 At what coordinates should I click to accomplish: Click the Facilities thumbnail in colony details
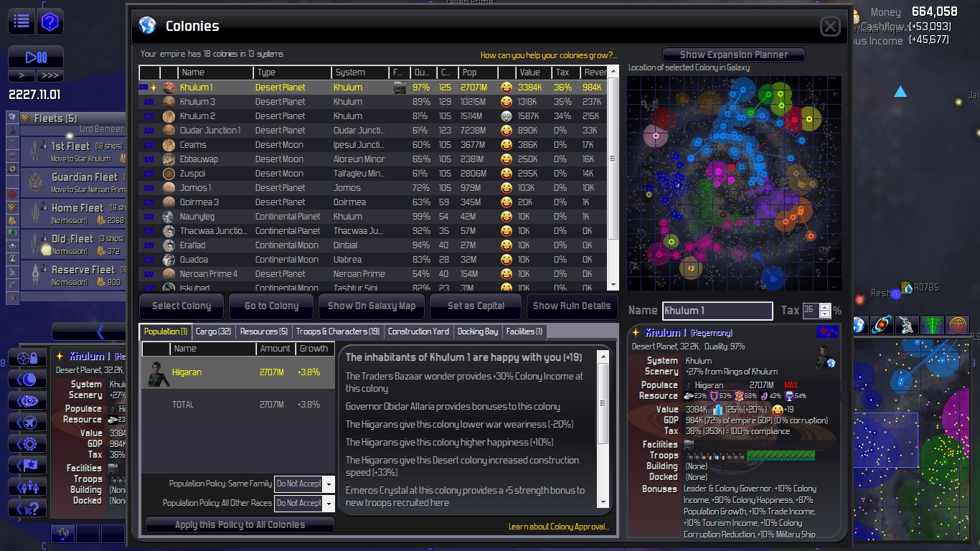690,445
